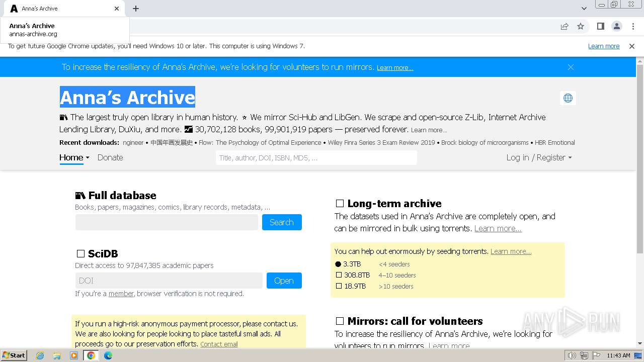Open recent download Brock biology of microorganisms
This screenshot has width=644, height=362.
(485, 143)
